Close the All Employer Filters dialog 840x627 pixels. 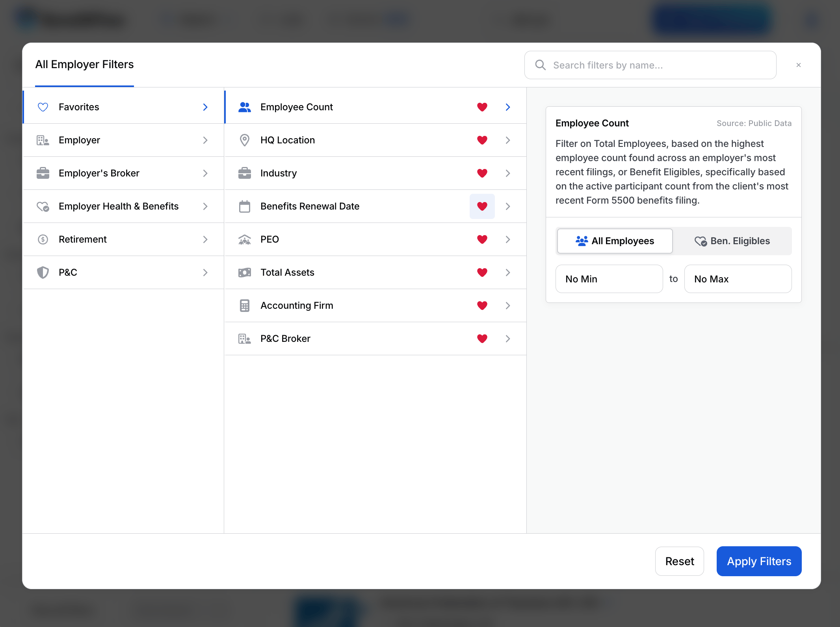click(799, 65)
